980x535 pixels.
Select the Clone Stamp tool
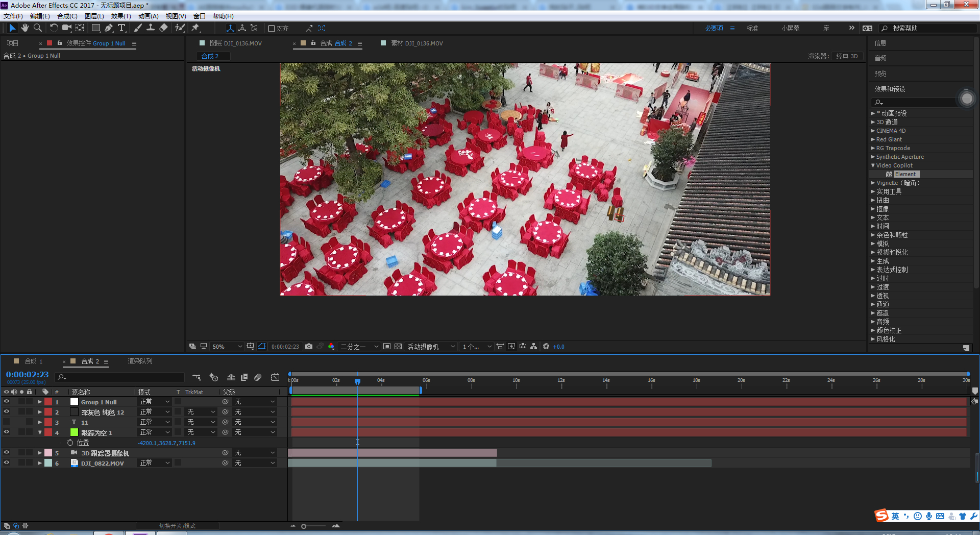tap(151, 28)
